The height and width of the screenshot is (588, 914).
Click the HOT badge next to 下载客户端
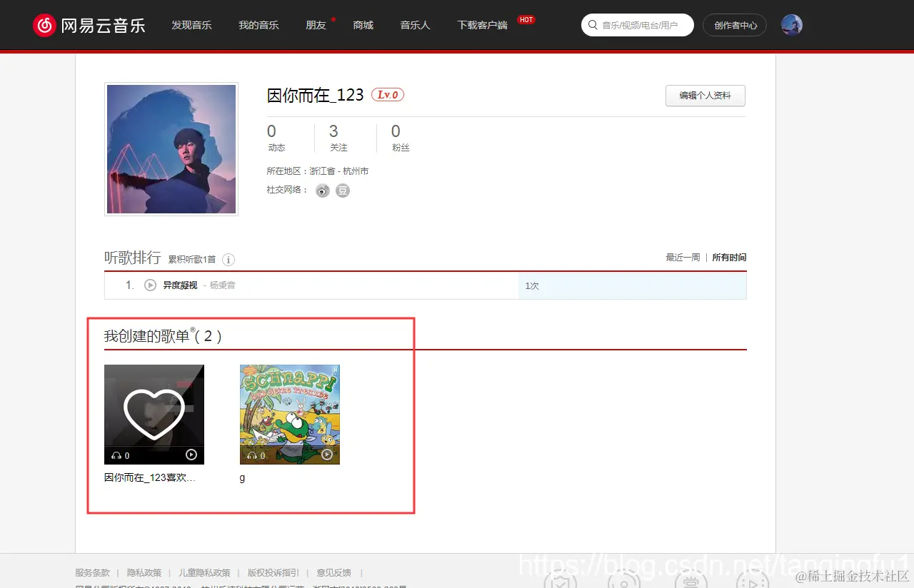click(x=526, y=20)
